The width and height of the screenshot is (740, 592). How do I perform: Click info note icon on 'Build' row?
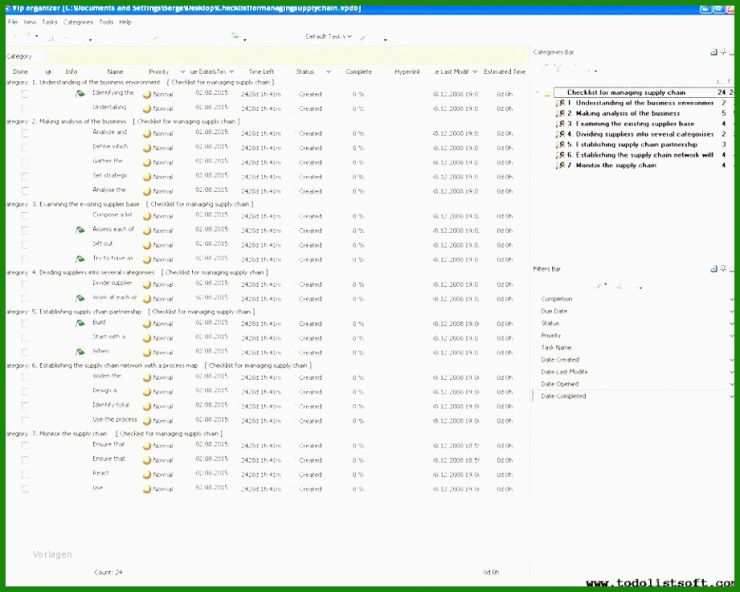click(x=80, y=323)
